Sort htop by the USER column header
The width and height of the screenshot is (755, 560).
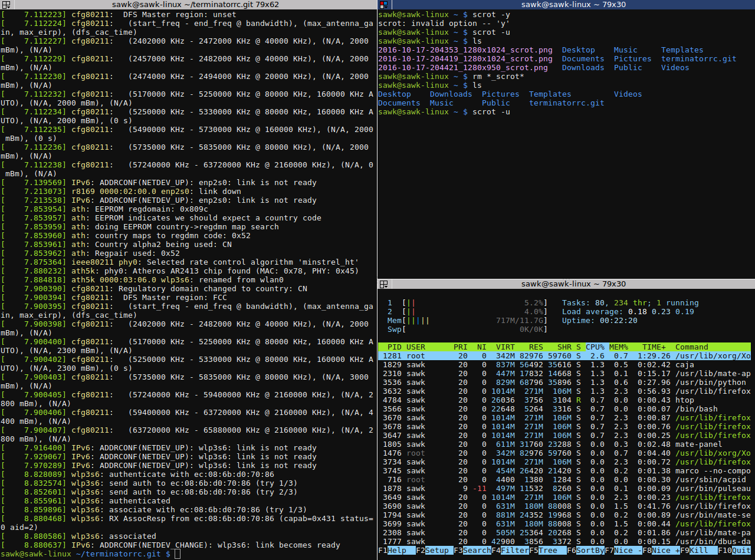pos(416,347)
